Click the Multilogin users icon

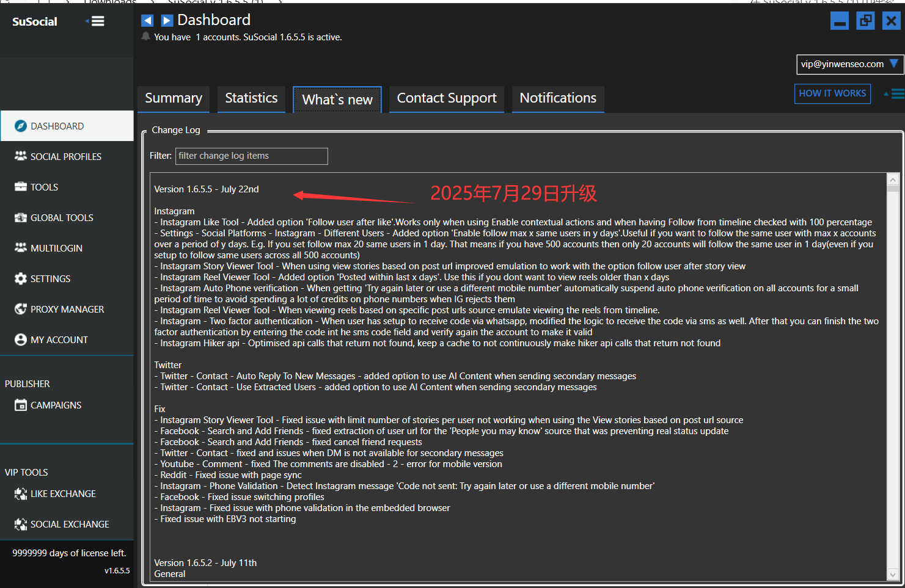20,247
